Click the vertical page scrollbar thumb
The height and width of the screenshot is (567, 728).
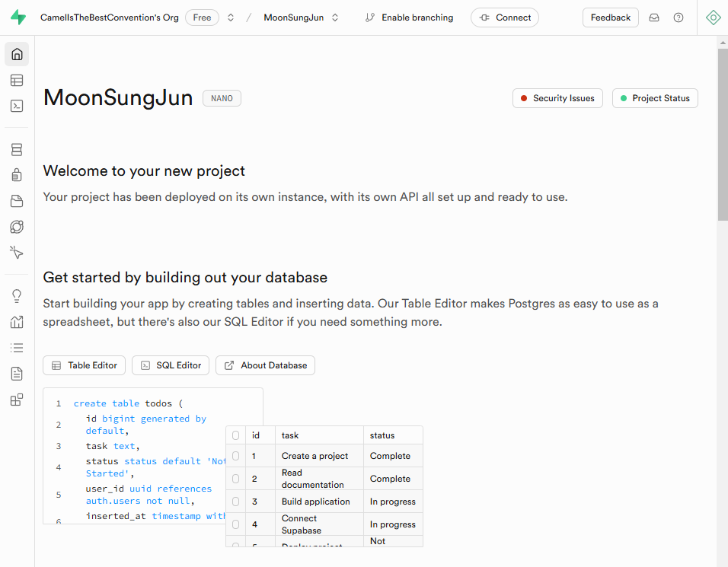click(723, 135)
